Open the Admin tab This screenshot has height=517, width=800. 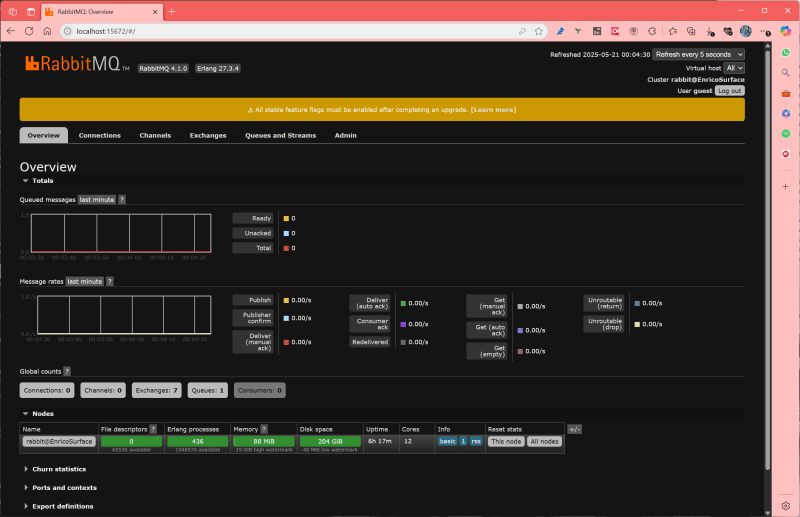pyautogui.click(x=345, y=135)
